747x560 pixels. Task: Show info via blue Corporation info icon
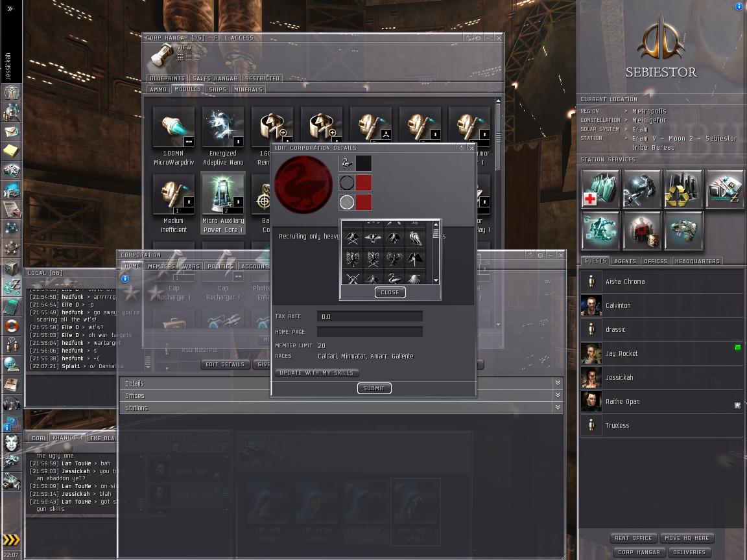(124, 279)
